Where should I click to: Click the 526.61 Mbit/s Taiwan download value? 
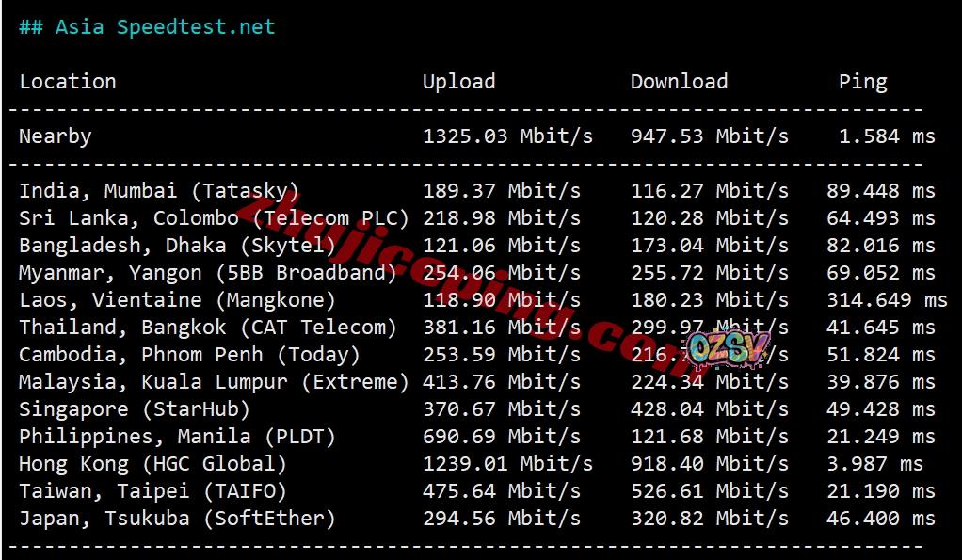(709, 491)
